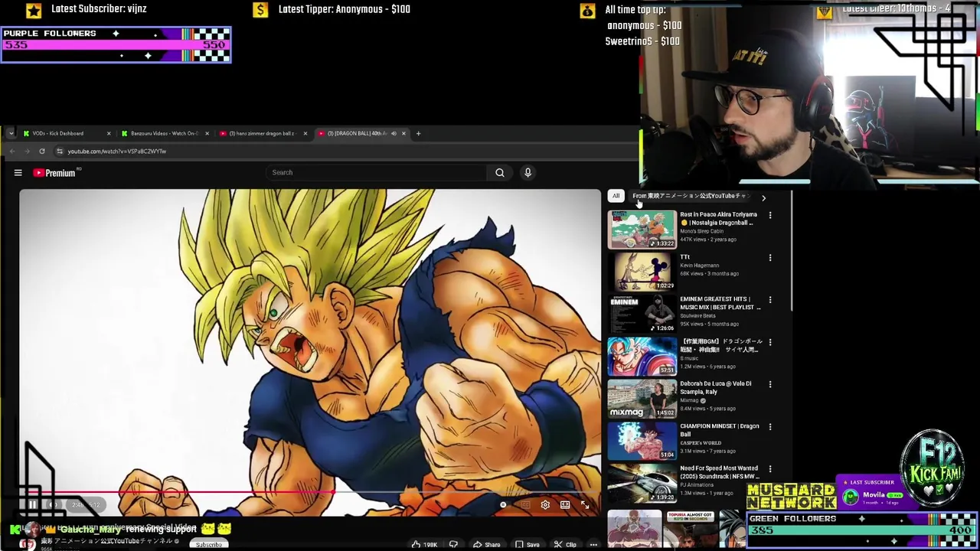Subscribe to the channel
This screenshot has height=551, width=980.
(x=208, y=545)
